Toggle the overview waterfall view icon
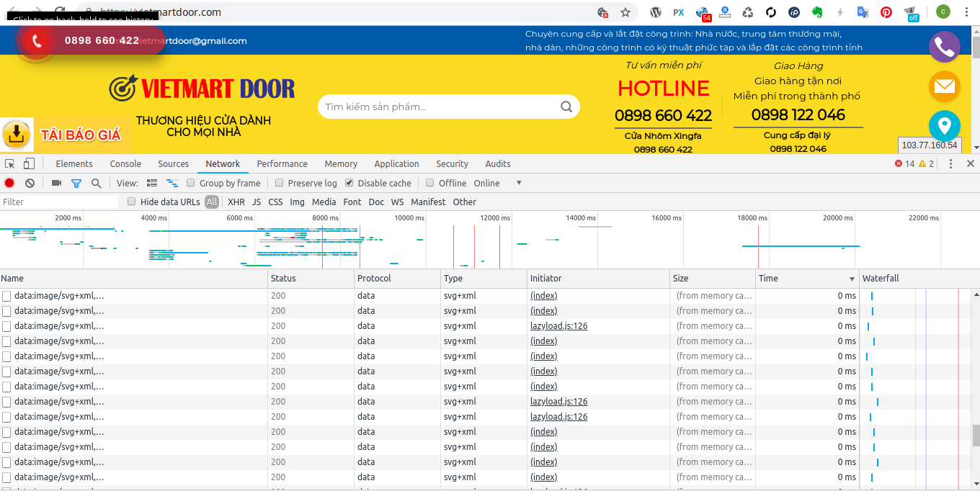 coord(172,184)
